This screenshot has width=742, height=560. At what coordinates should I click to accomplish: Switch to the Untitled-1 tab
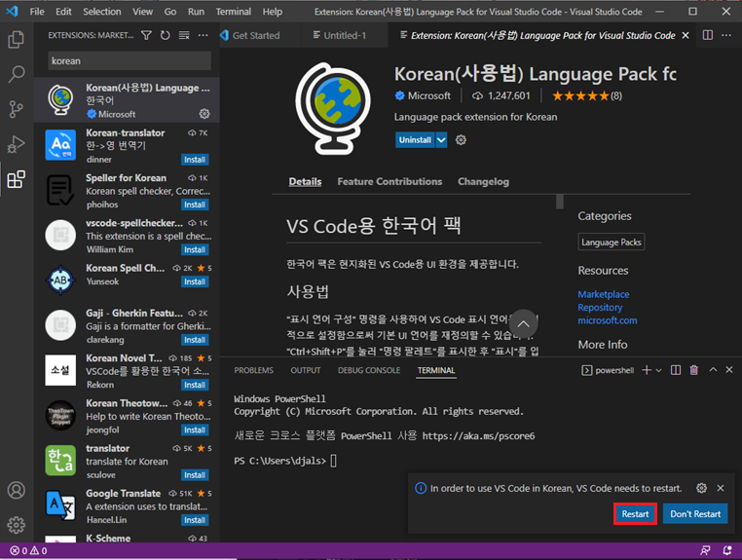point(345,35)
